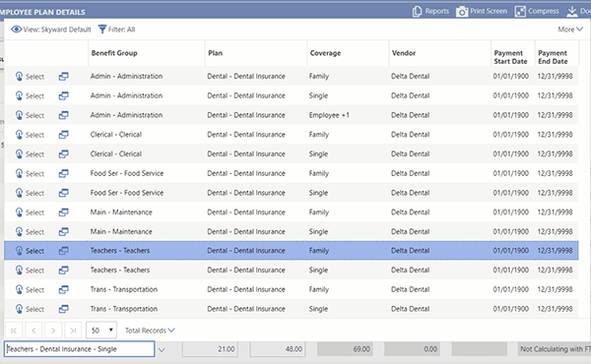
Task: Click the Compress icon in header
Action: point(520,12)
